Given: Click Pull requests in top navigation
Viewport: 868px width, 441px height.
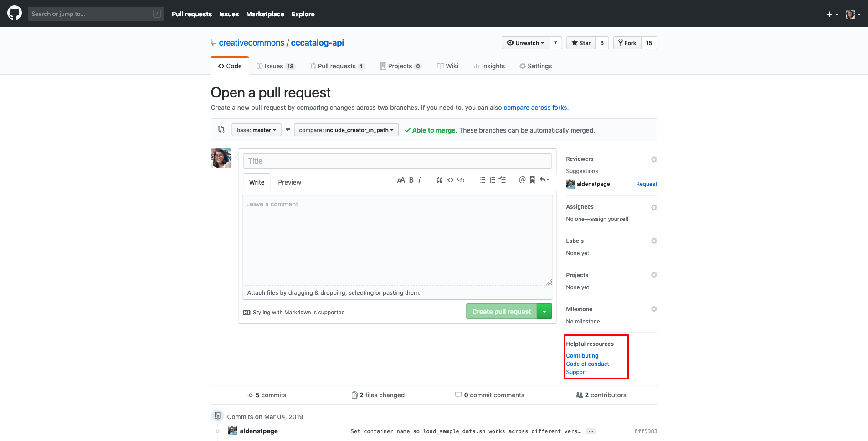Looking at the screenshot, I should click(192, 14).
